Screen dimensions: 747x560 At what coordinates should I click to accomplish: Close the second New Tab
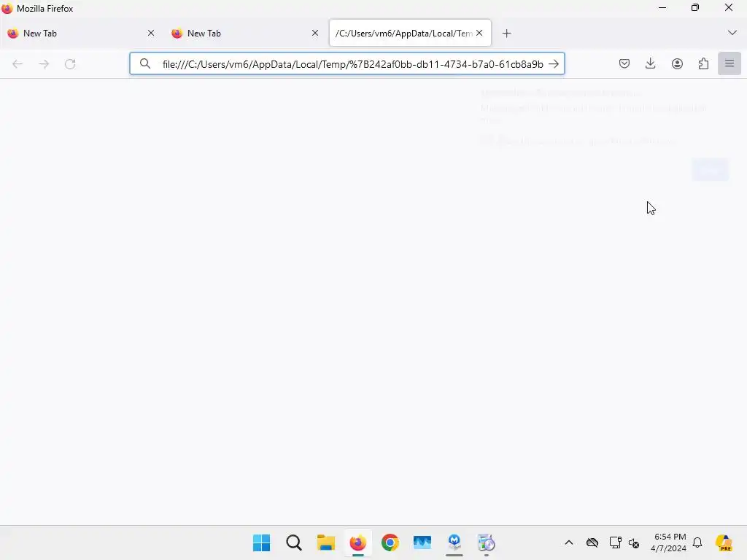[x=315, y=34]
